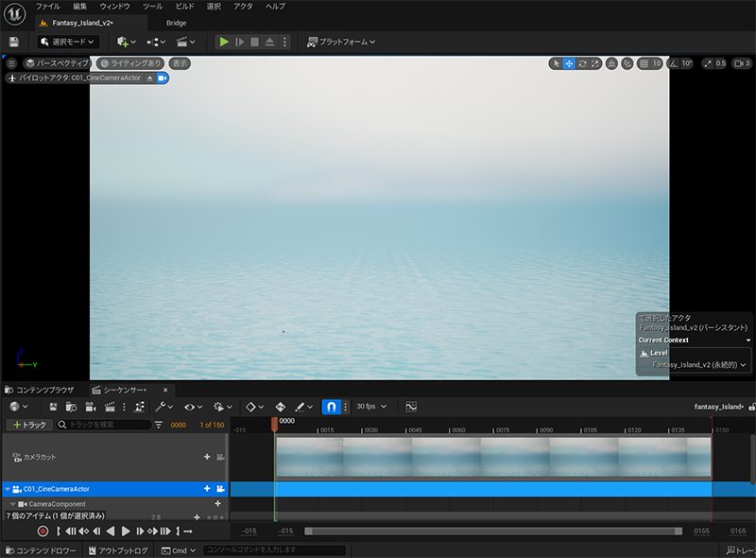The height and width of the screenshot is (558, 756).
Task: Switch to the コンテンツブラウザ tab
Action: [x=40, y=390]
